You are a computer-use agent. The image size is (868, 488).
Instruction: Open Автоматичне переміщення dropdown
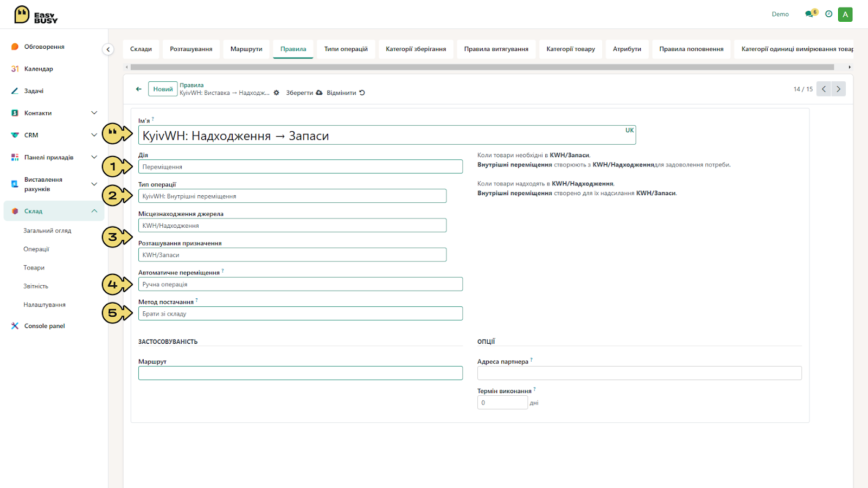(x=301, y=284)
